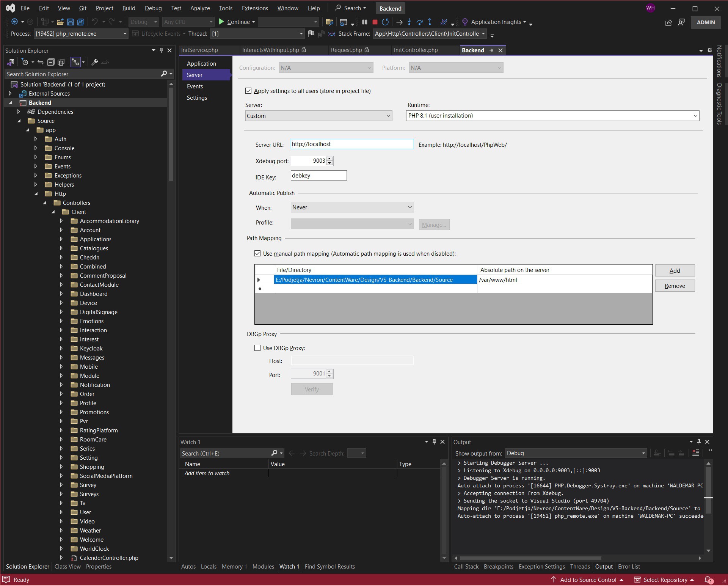The image size is (728, 586).
Task: Click the Step Over icon
Action: coord(419,22)
